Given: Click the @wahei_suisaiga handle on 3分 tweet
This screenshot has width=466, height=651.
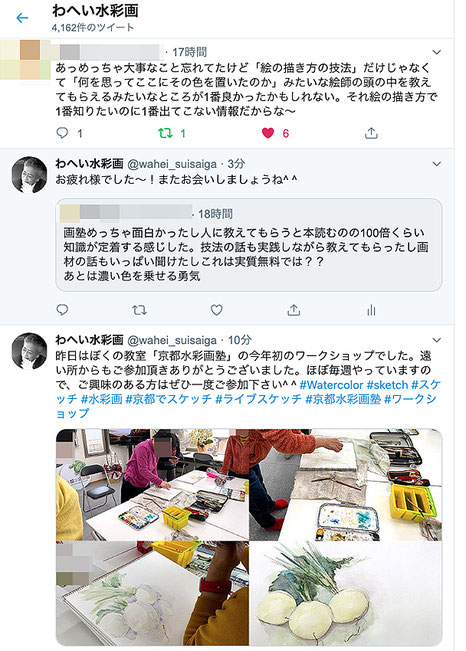Looking at the screenshot, I should click(172, 164).
